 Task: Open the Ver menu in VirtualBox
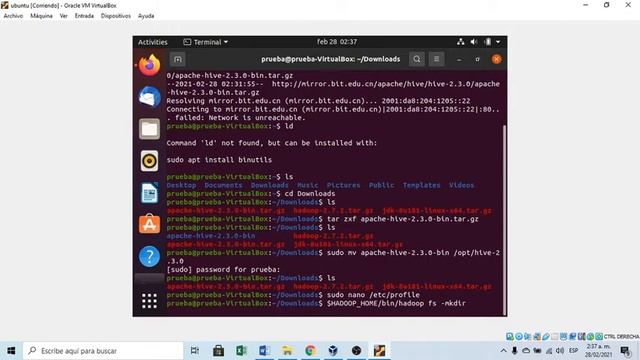click(64, 16)
